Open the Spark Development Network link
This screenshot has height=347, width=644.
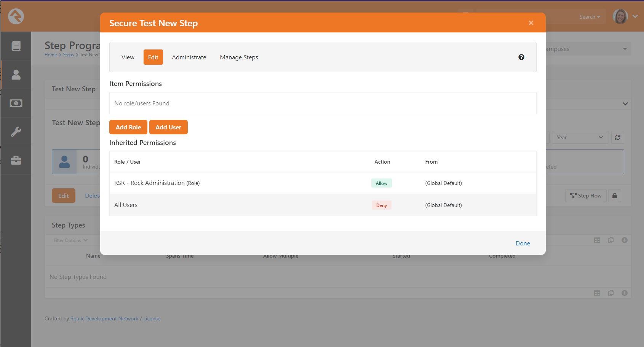click(x=104, y=318)
